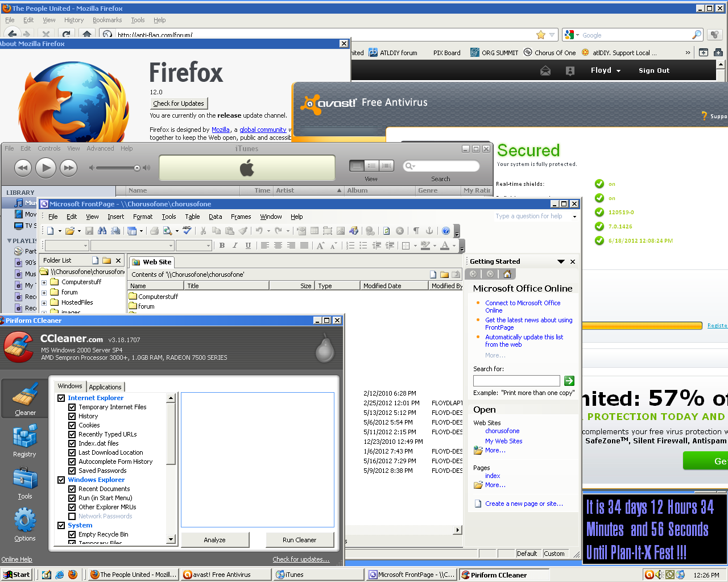Open the Floyd user dropdown on forum page

[x=606, y=70]
